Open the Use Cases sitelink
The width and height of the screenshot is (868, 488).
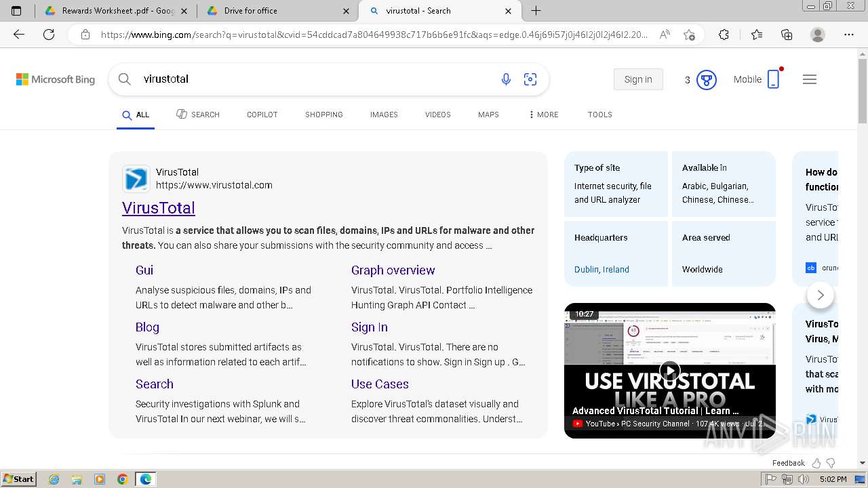380,384
